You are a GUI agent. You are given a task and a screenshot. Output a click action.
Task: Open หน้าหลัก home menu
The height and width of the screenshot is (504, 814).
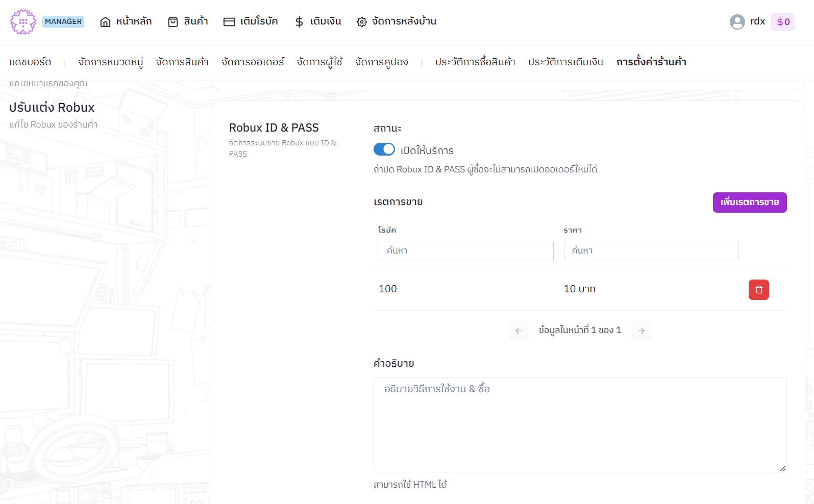126,21
